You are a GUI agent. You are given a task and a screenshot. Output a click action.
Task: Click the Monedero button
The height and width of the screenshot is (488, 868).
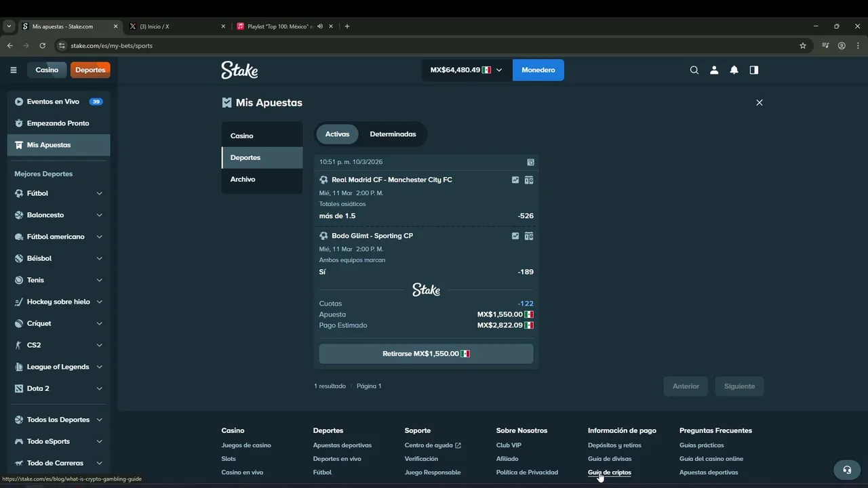pos(538,70)
